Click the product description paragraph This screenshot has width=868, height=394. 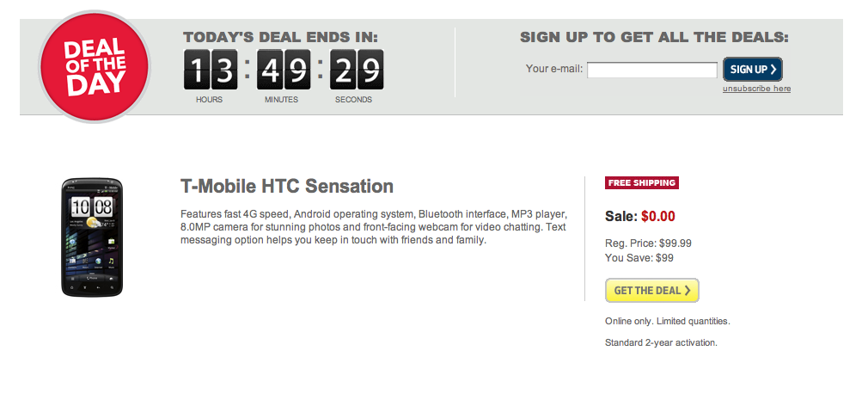tap(373, 226)
